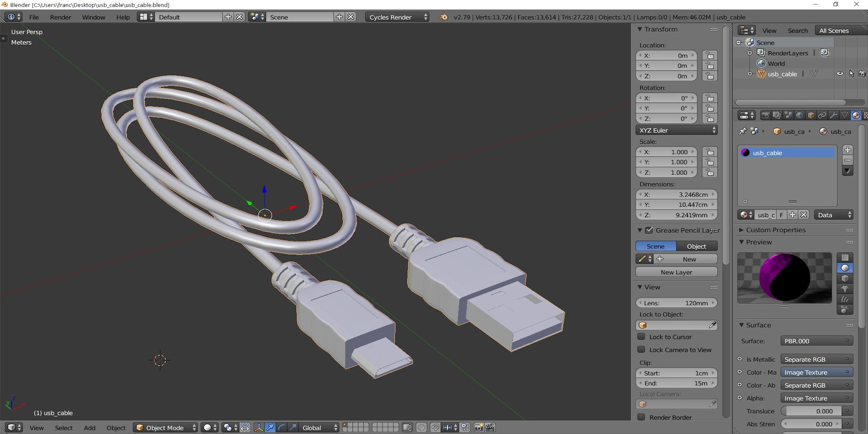Viewport: 868px width, 434px height.
Task: Open the Render Layers properties tab
Action: click(x=777, y=115)
